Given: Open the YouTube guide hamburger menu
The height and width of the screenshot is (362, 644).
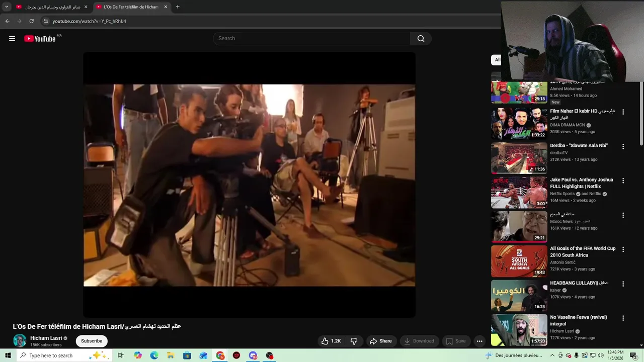Looking at the screenshot, I should pyautogui.click(x=12, y=39).
